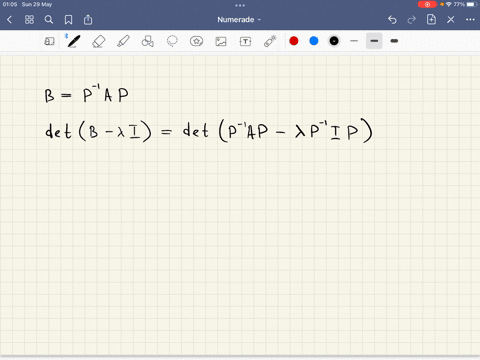
Task: Select the Eraser tool
Action: (x=99, y=41)
